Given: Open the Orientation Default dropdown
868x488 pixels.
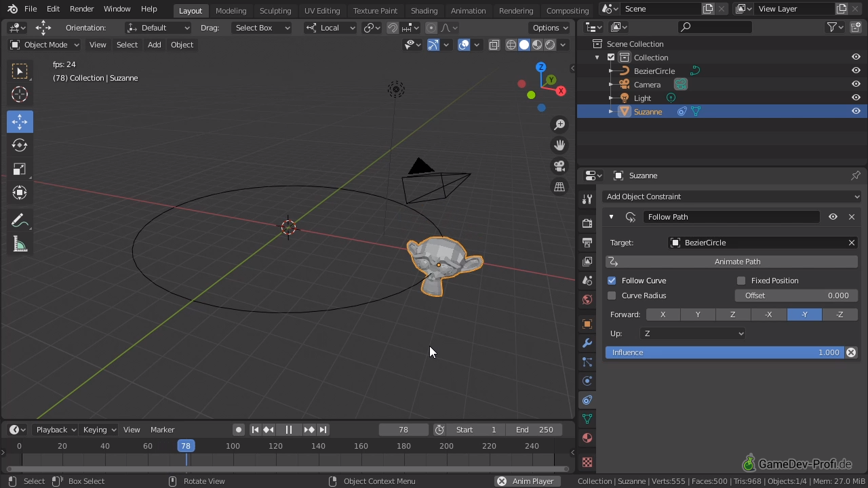Looking at the screenshot, I should click(159, 28).
